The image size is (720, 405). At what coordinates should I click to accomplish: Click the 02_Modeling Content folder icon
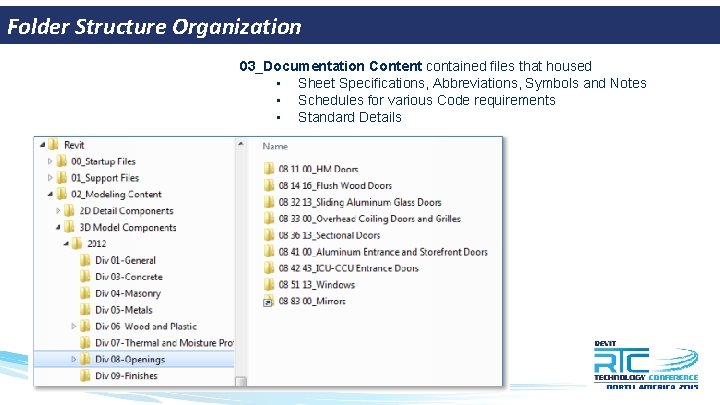(62, 194)
